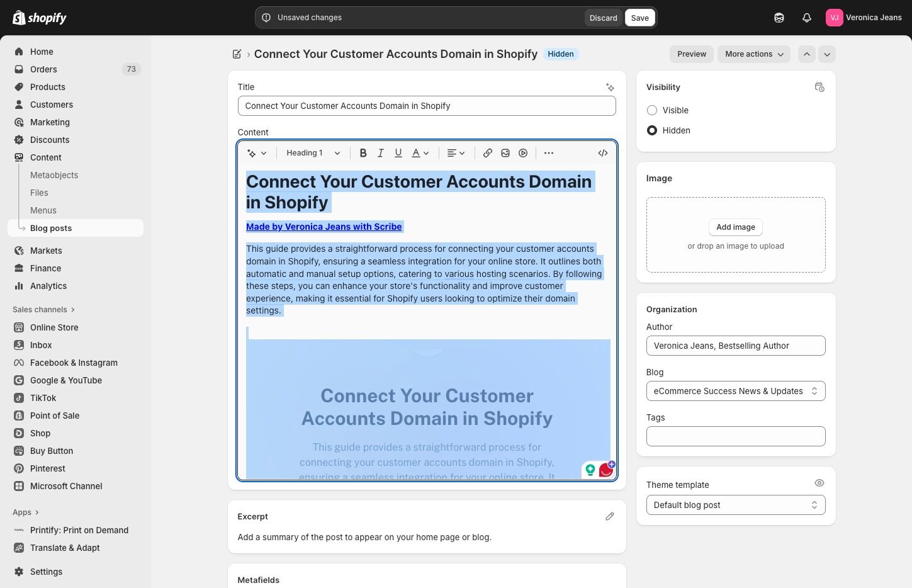Click the Preview button
The image size is (912, 588).
(x=692, y=54)
